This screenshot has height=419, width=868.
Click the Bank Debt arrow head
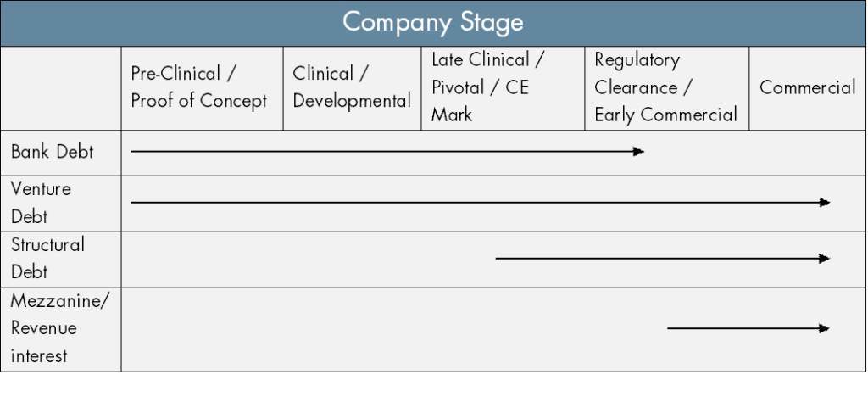coord(638,151)
